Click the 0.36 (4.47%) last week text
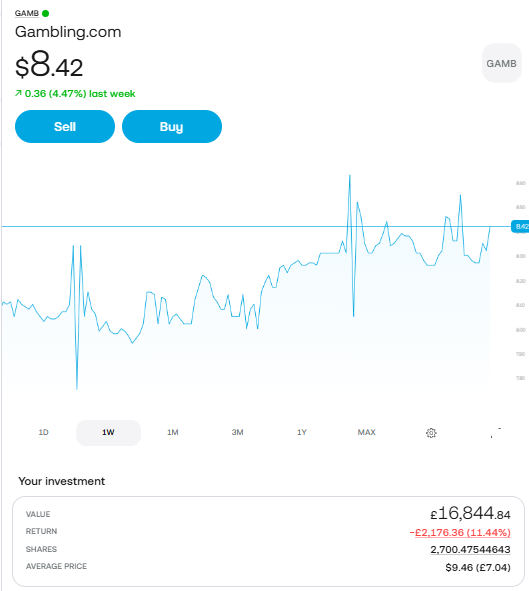The height and width of the screenshot is (591, 529). (x=80, y=93)
